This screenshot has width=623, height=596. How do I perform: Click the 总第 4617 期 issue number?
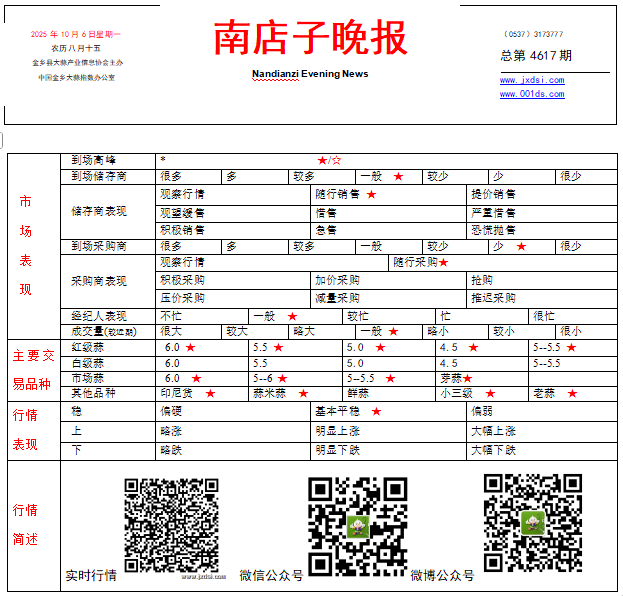537,56
